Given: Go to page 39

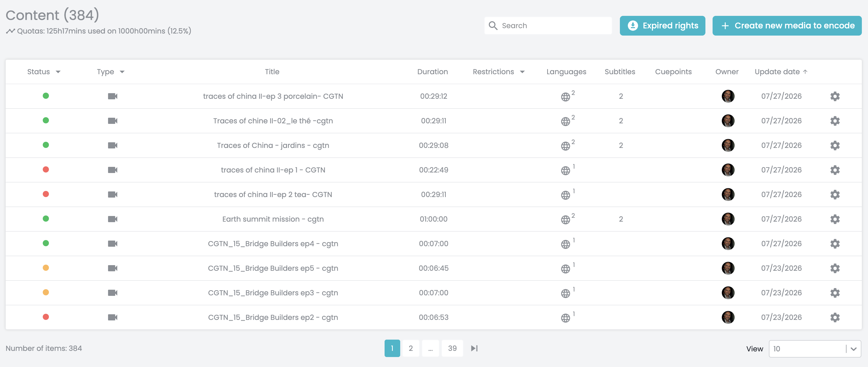Looking at the screenshot, I should (452, 348).
